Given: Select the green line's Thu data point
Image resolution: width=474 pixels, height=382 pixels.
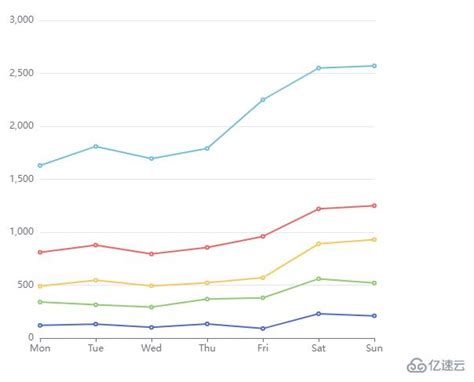Looking at the screenshot, I should (x=207, y=299).
